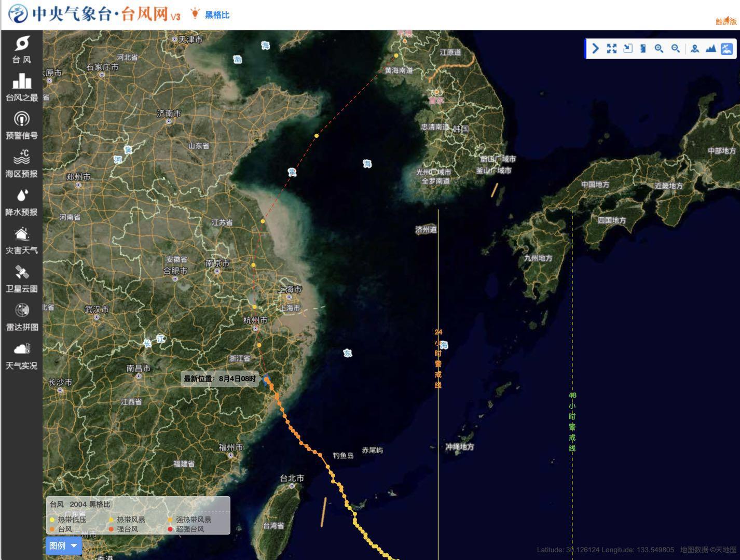The width and height of the screenshot is (740, 560).
Task: Collapse the map toolbar with chevron arrow
Action: pyautogui.click(x=596, y=49)
